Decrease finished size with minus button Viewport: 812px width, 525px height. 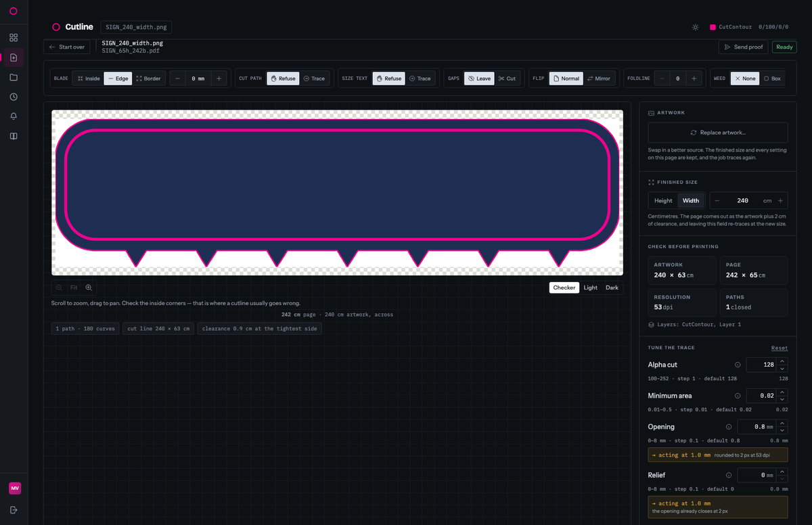[717, 200]
